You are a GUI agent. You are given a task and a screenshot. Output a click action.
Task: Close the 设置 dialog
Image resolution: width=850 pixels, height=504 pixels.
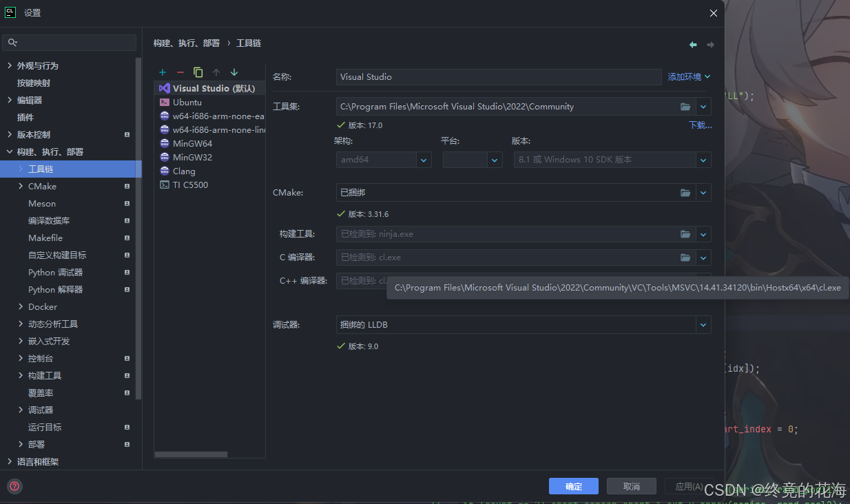(x=714, y=12)
